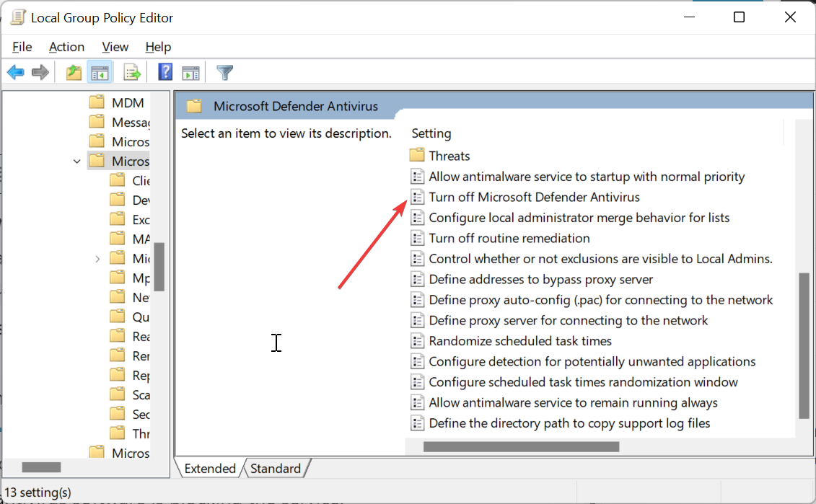Minimize the Local Group Policy Editor window

click(x=690, y=17)
